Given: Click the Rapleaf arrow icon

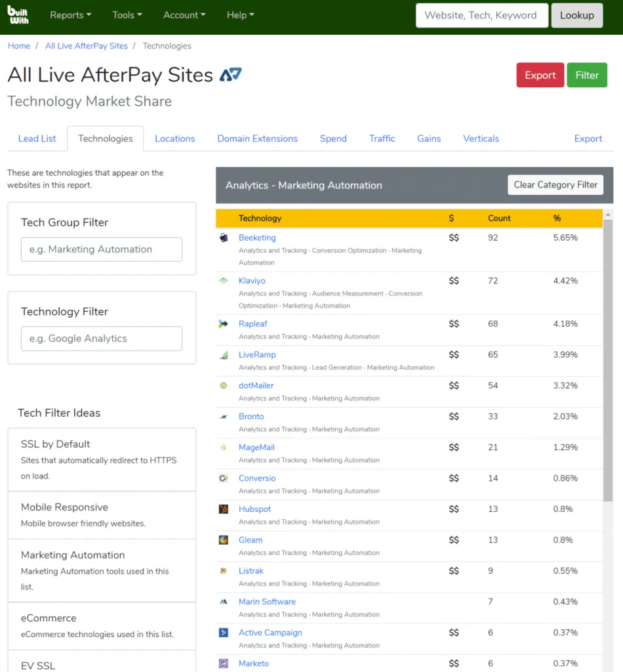Looking at the screenshot, I should click(224, 324).
